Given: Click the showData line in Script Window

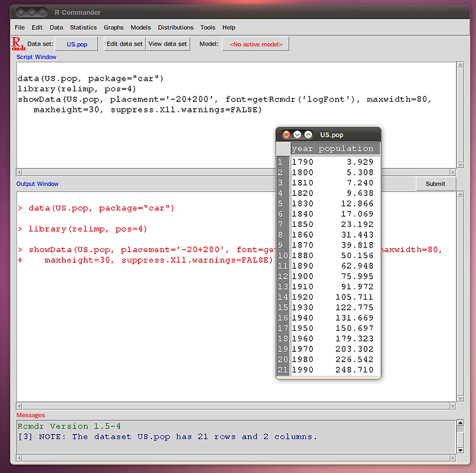Looking at the screenshot, I should pyautogui.click(x=224, y=99).
